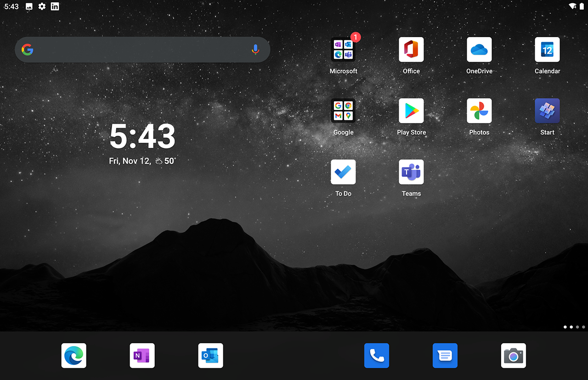Tap the Google voice search microphone
The height and width of the screenshot is (380, 588).
click(x=255, y=50)
